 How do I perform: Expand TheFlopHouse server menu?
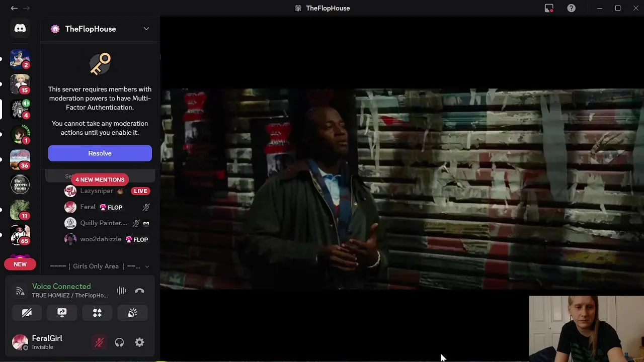146,29
